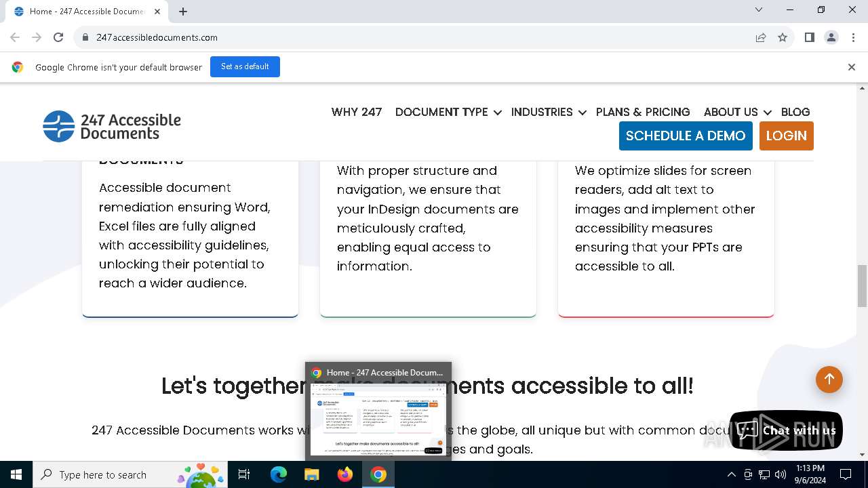
Task: Click the Chrome taskbar icon
Action: [x=378, y=474]
